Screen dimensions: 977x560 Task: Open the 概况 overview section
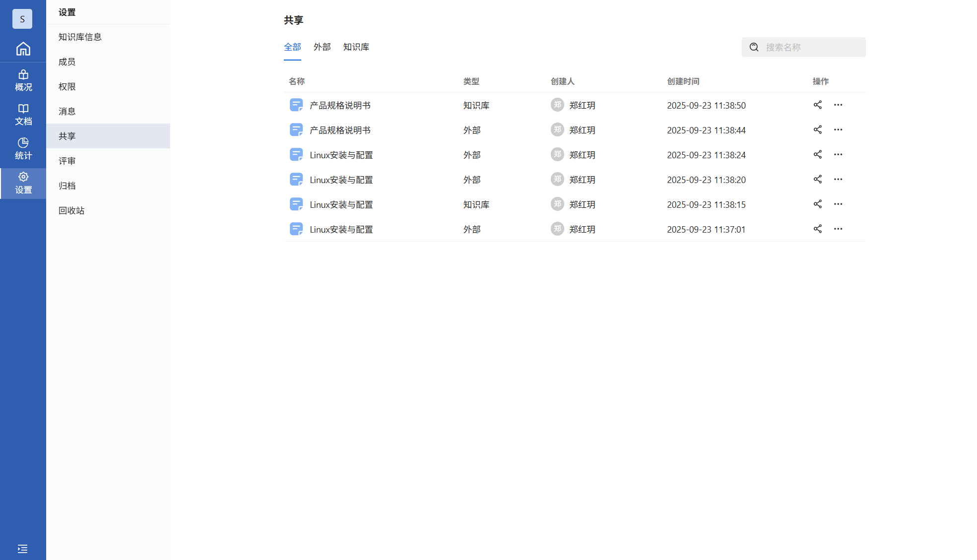pyautogui.click(x=23, y=80)
